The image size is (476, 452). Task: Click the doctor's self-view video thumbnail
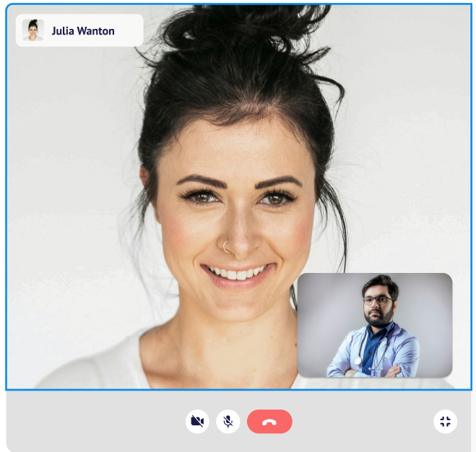375,325
